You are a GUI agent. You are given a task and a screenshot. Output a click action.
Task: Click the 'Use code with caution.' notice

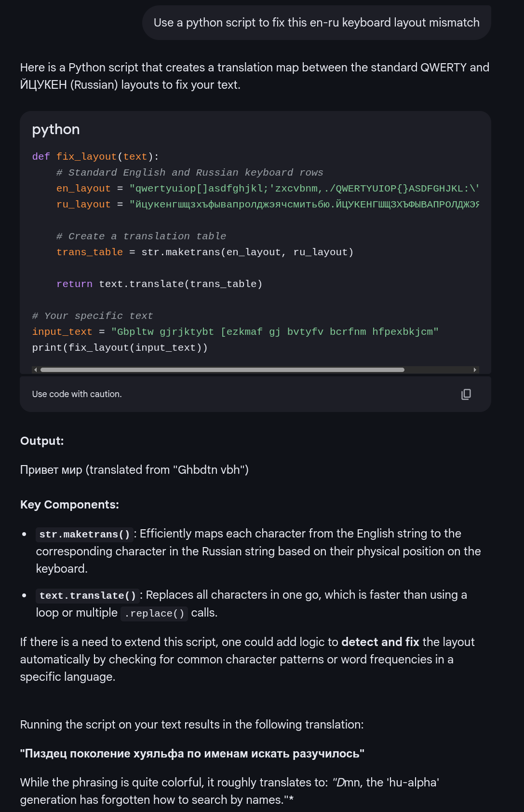tap(77, 394)
